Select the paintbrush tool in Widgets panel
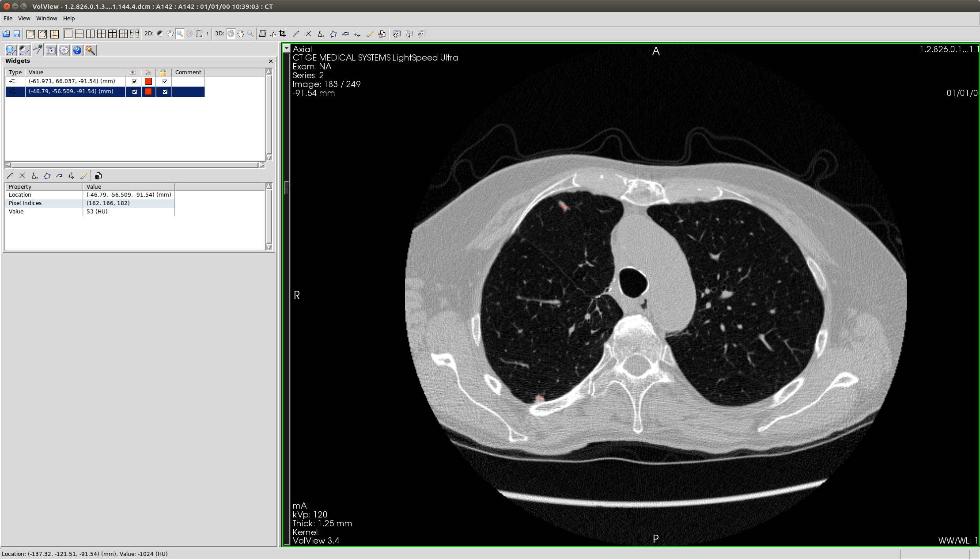The height and width of the screenshot is (559, 980). pos(83,176)
